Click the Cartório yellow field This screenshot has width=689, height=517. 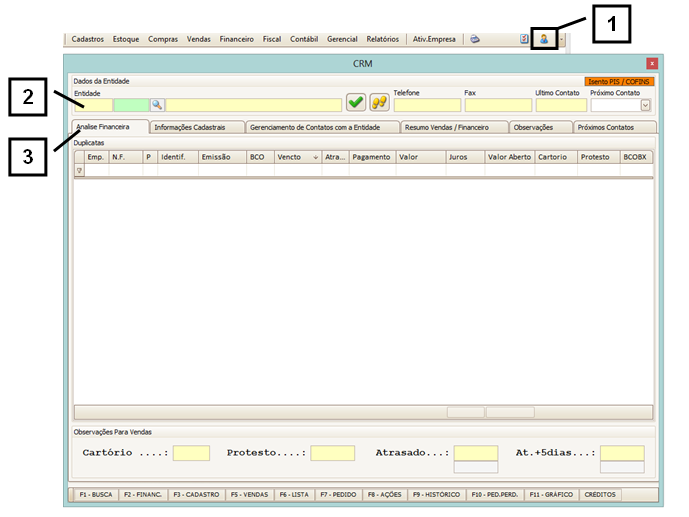191,453
